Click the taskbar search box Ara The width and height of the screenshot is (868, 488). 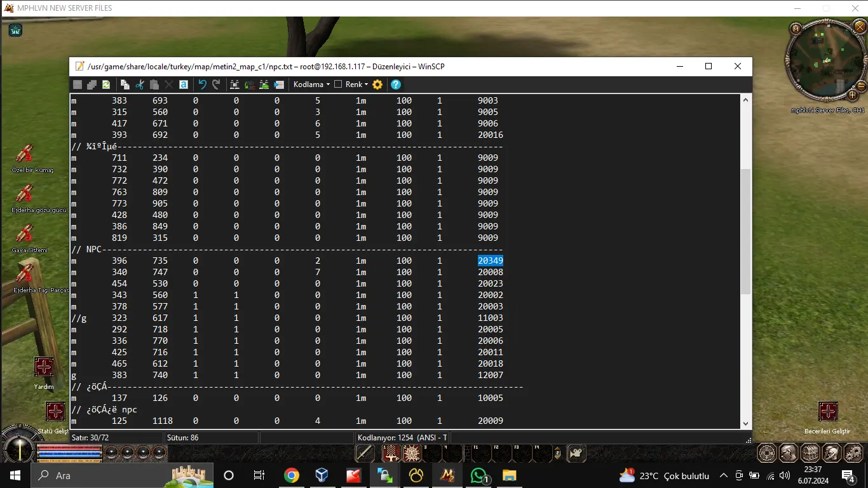[x=121, y=475]
